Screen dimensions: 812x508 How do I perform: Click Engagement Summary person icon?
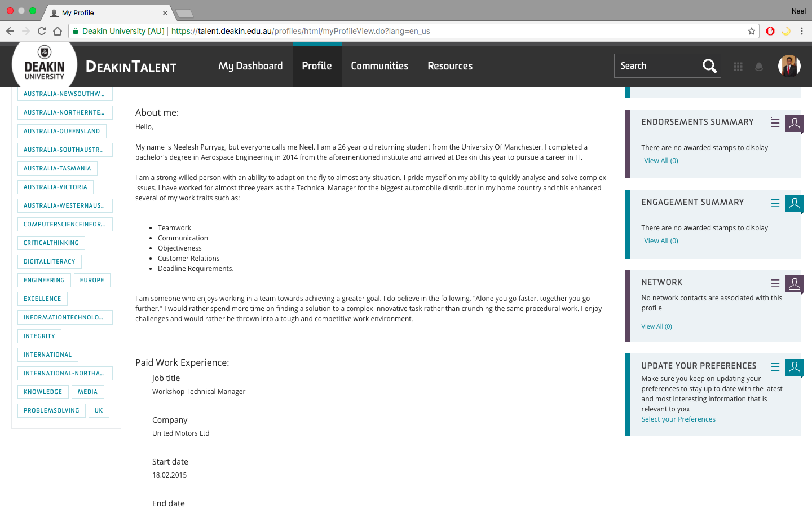[x=794, y=204]
